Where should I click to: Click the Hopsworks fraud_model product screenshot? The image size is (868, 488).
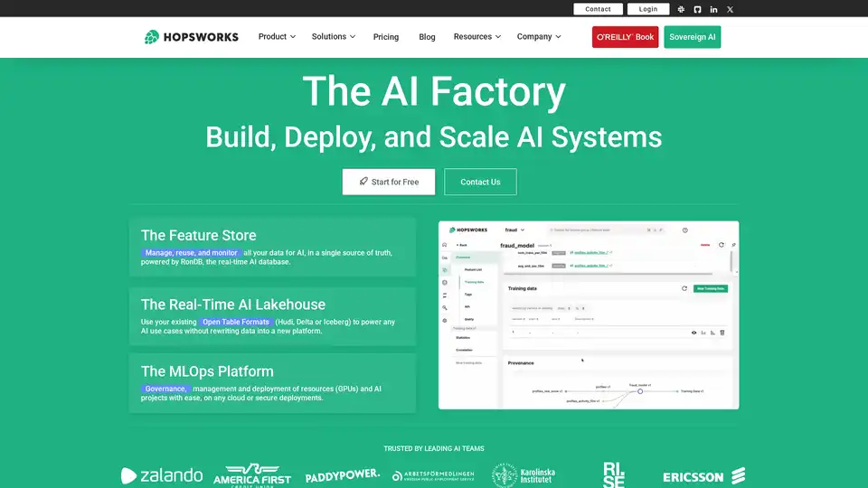click(x=589, y=314)
